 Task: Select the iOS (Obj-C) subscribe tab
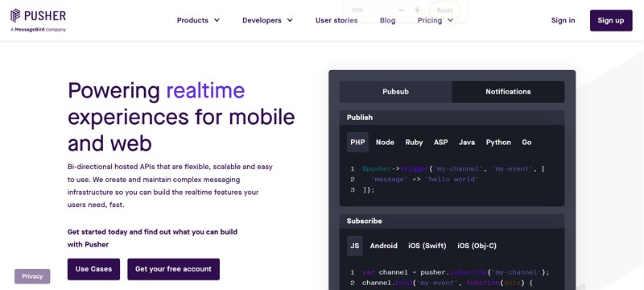click(x=477, y=246)
